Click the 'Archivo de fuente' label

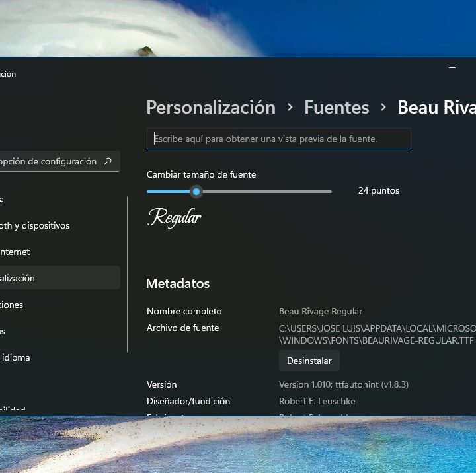(x=182, y=328)
